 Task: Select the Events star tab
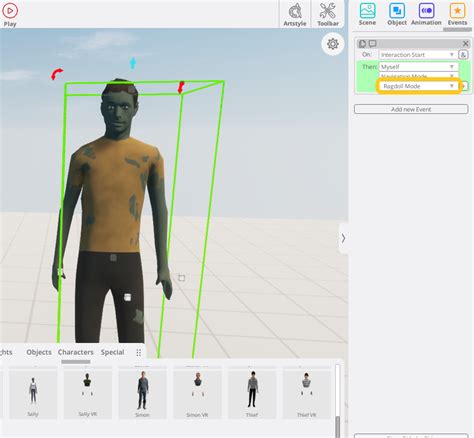(457, 14)
